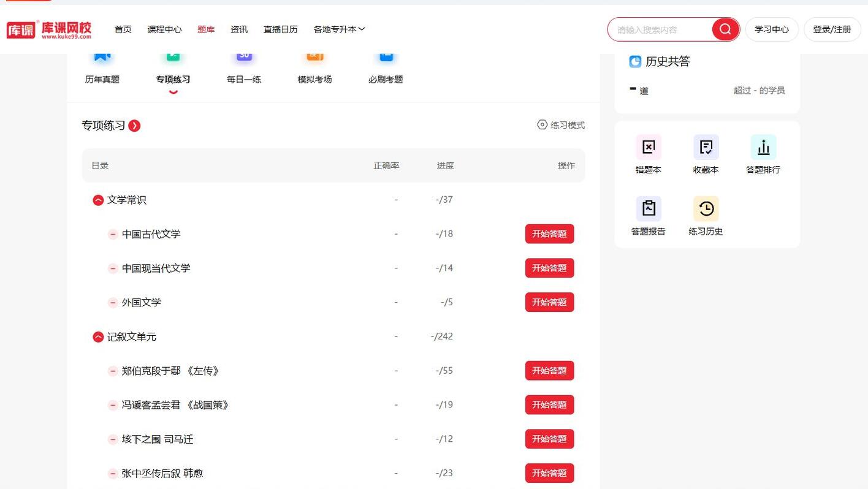Open the 必刷考题 blue icon

(386, 57)
